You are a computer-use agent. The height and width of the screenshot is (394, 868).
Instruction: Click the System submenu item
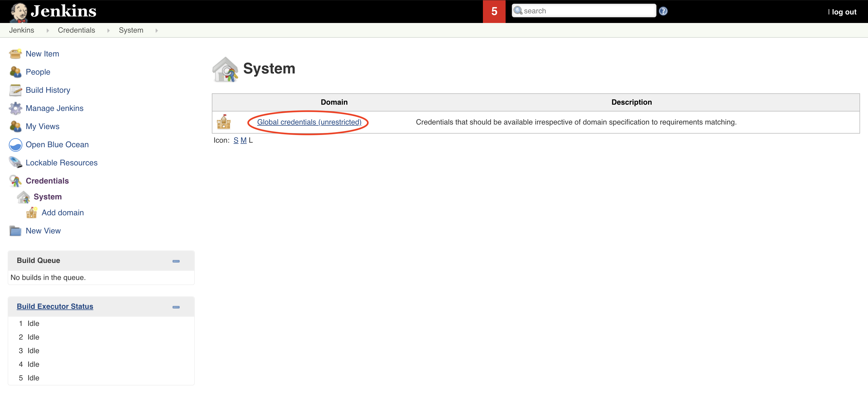coord(48,197)
